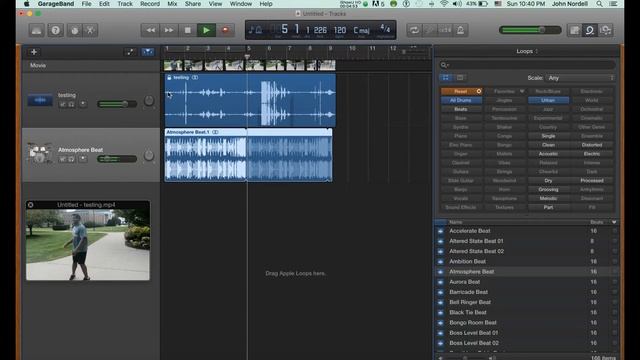Toggle the Loop Browser button
This screenshot has height=360, width=640.
pos(590,30)
